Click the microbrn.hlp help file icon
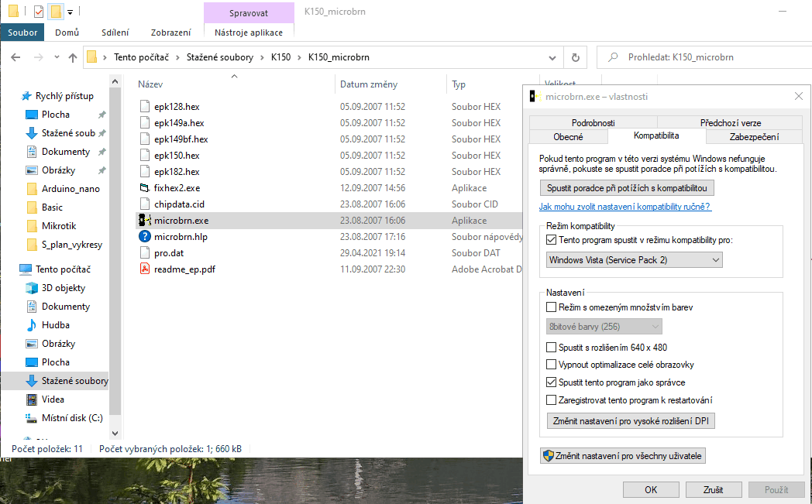This screenshot has height=504, width=812. click(144, 237)
